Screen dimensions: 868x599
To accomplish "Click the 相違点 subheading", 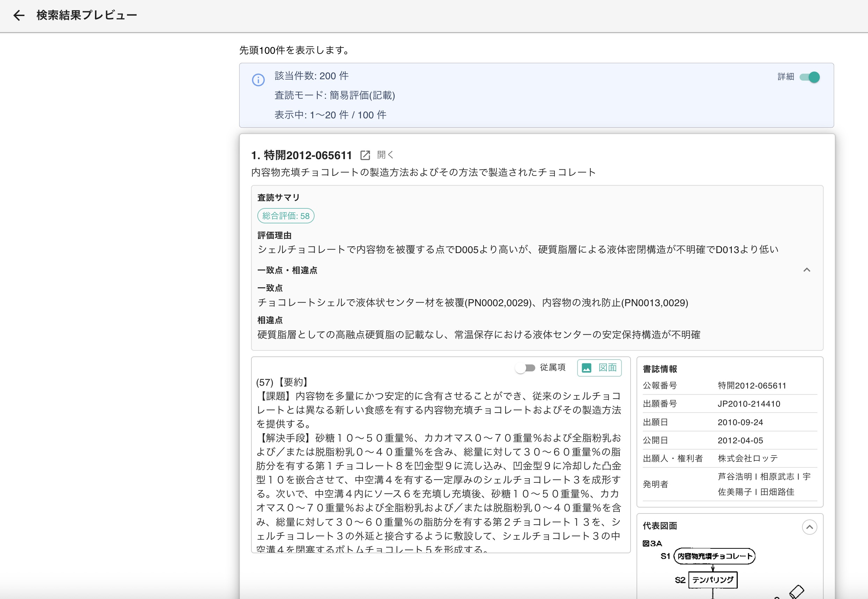I will pos(270,320).
